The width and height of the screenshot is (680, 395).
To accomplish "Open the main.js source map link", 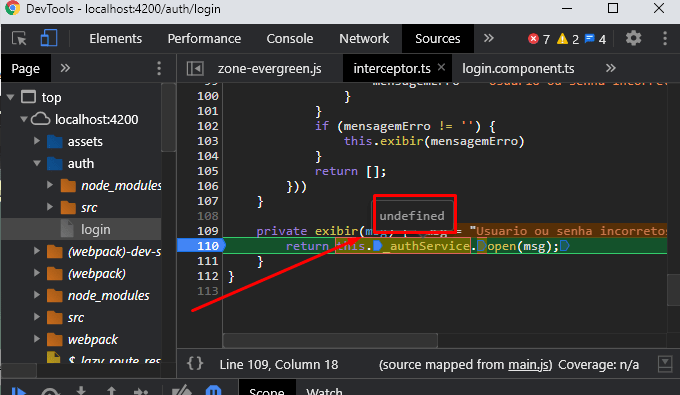I will click(x=528, y=365).
